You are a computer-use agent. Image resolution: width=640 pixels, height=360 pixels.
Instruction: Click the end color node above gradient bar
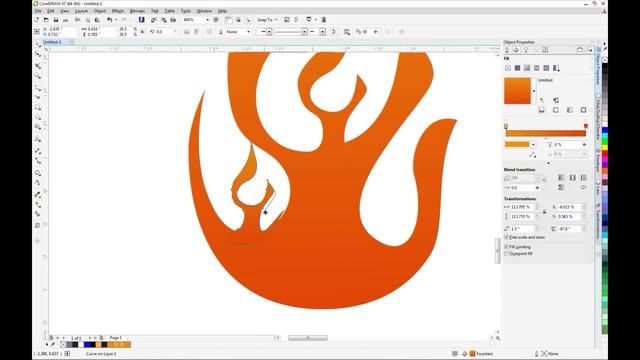pyautogui.click(x=586, y=126)
